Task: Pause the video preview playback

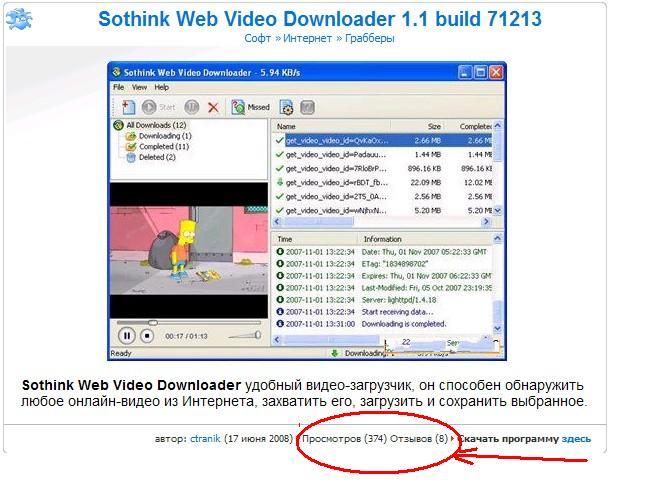Action: pyautogui.click(x=126, y=336)
